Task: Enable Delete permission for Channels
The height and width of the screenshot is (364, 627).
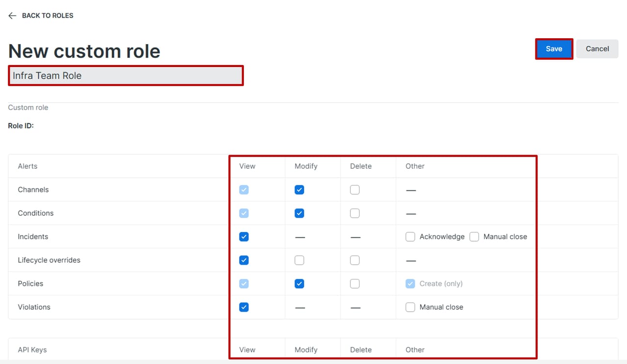Action: tap(355, 190)
